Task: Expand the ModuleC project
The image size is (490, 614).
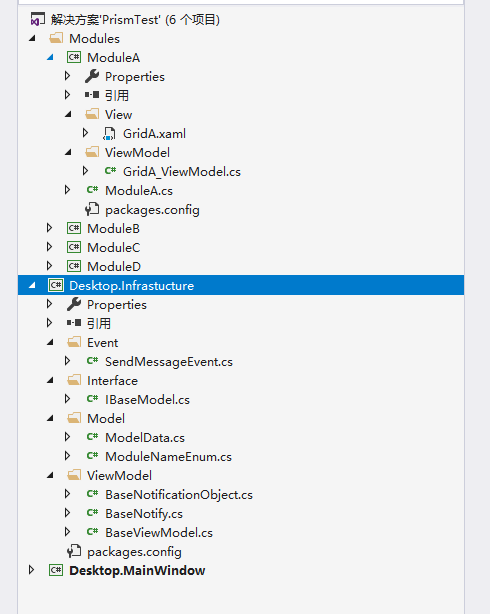Action: pos(49,247)
